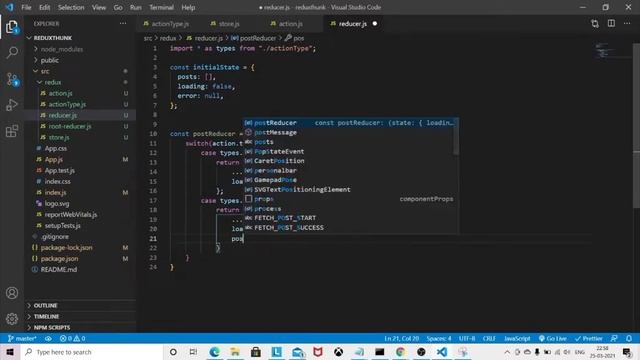Open Cortana circle on taskbar
This screenshot has width=640, height=360.
tap(173, 352)
